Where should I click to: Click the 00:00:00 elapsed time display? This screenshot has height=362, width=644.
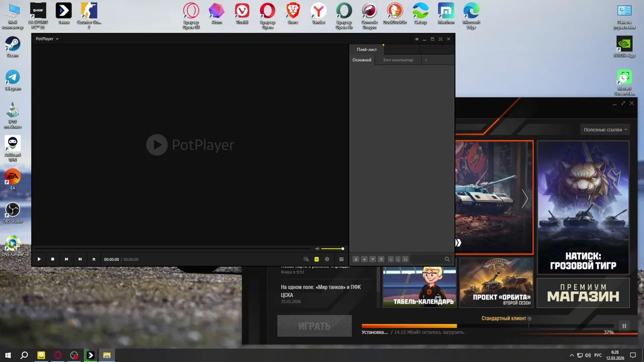pos(111,259)
